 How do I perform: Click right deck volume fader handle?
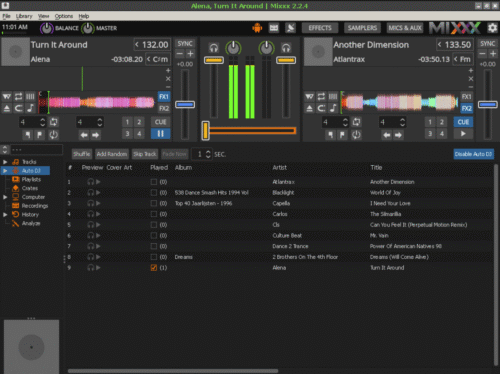click(x=286, y=60)
